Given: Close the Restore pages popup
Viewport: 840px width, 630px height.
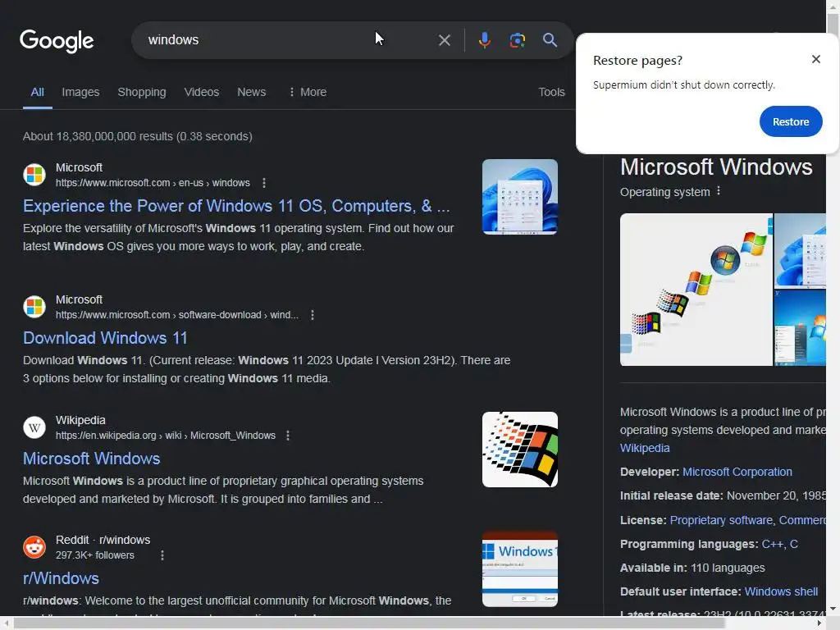Looking at the screenshot, I should 816,59.
